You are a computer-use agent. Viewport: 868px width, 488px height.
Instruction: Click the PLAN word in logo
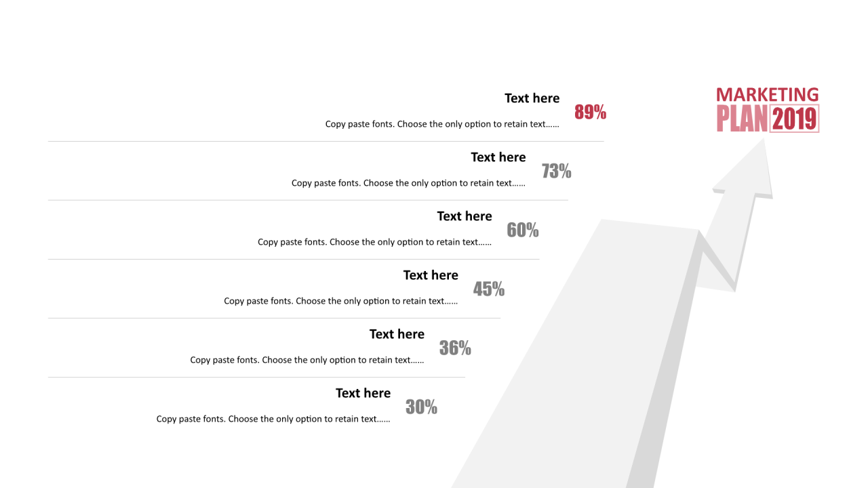tap(743, 119)
